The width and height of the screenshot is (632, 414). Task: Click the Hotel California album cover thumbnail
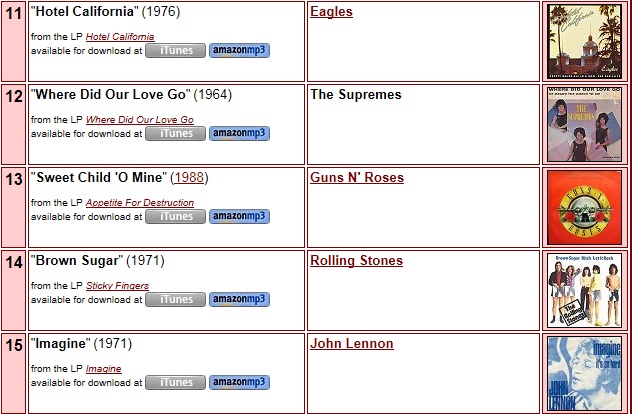[583, 41]
